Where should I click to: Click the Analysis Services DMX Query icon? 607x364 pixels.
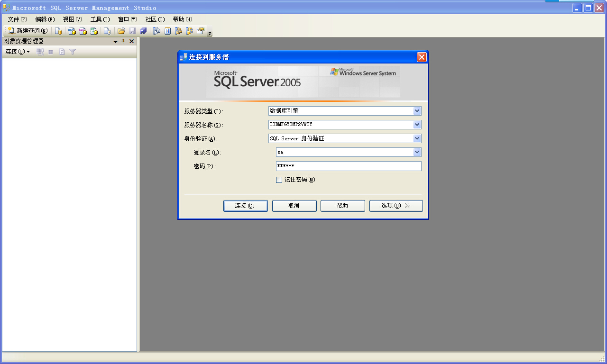point(83,31)
